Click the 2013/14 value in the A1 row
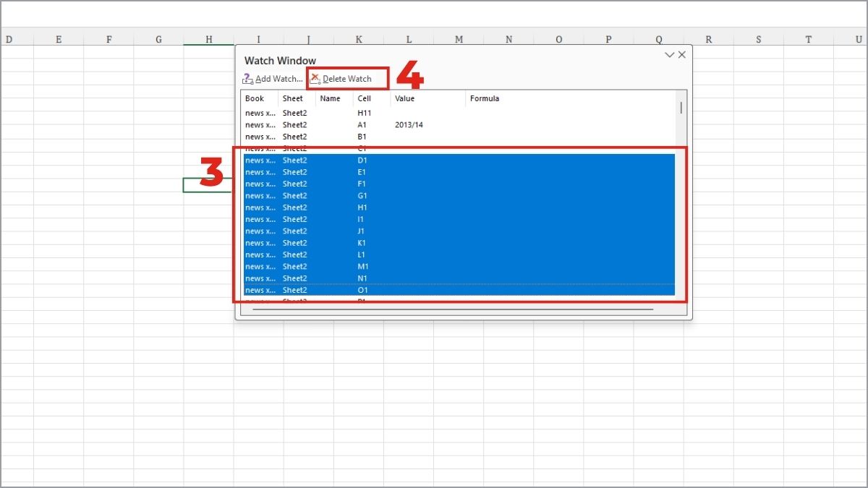868x488 pixels. coord(409,125)
